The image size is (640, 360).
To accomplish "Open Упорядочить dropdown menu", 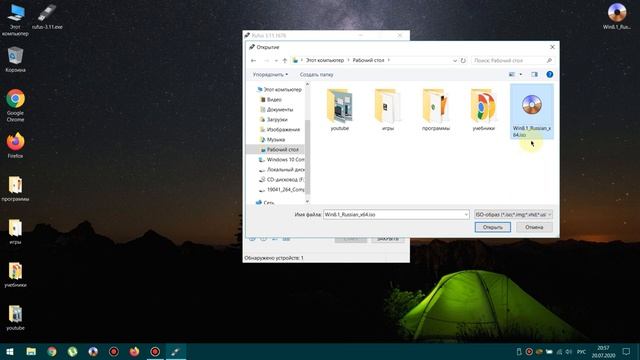I will pos(270,75).
